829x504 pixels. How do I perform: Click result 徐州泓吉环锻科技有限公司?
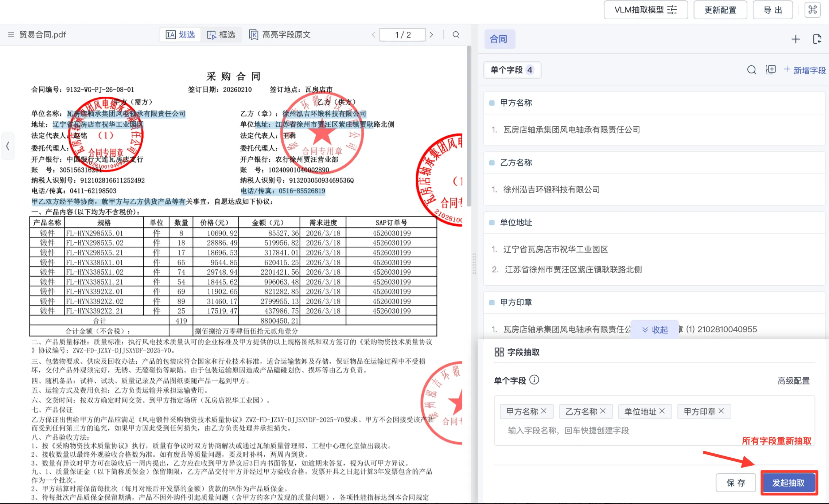(x=552, y=190)
